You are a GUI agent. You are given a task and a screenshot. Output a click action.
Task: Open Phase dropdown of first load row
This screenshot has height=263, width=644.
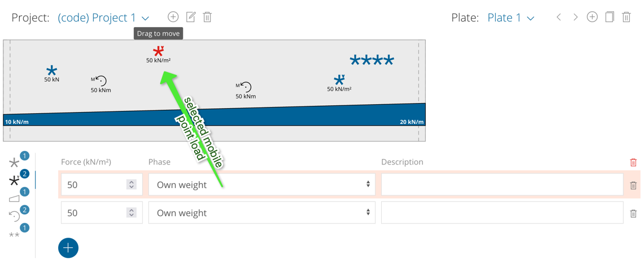pyautogui.click(x=262, y=185)
